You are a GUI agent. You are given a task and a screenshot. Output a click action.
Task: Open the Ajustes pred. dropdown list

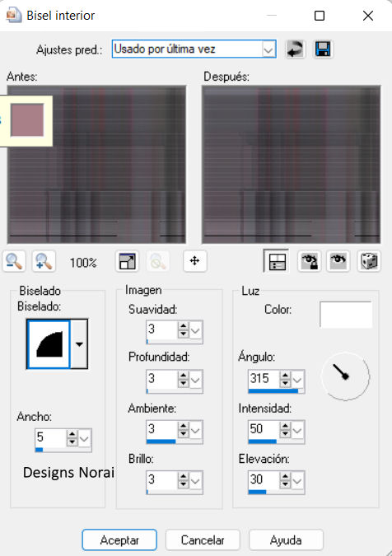268,49
